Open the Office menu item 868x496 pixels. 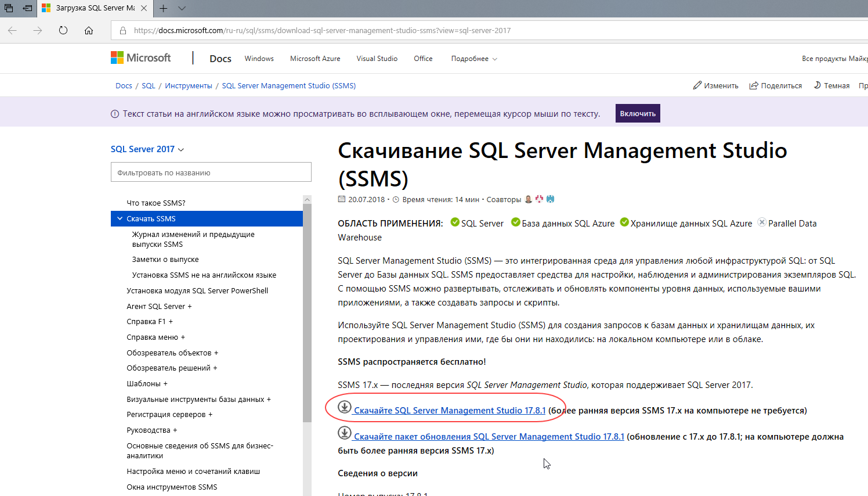click(423, 59)
